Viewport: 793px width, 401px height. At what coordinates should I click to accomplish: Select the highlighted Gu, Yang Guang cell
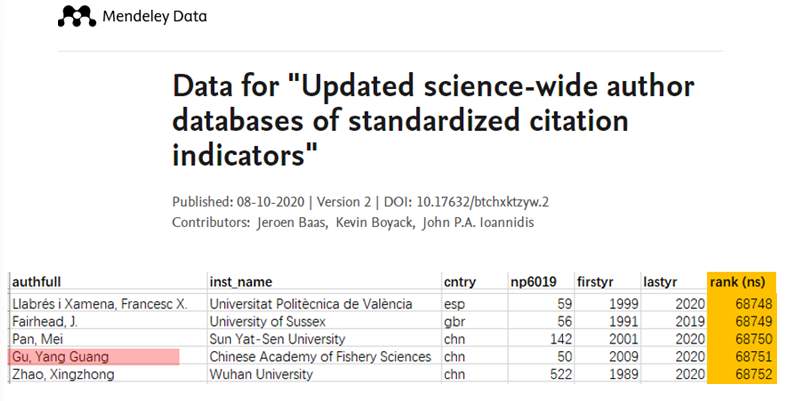[x=94, y=357]
